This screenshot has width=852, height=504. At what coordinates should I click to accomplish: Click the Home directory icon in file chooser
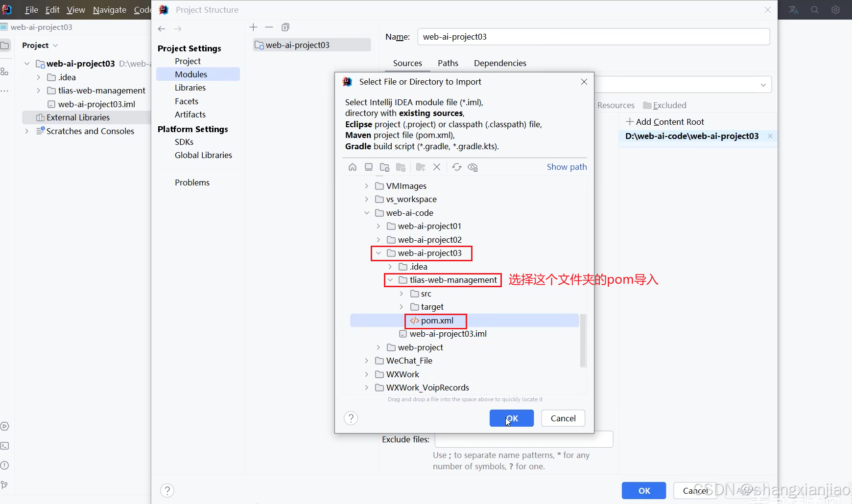353,167
